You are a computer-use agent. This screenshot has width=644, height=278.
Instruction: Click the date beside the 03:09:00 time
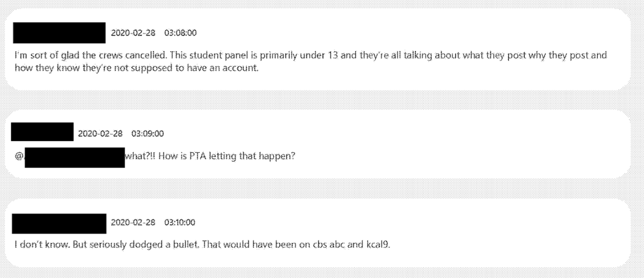(100, 134)
